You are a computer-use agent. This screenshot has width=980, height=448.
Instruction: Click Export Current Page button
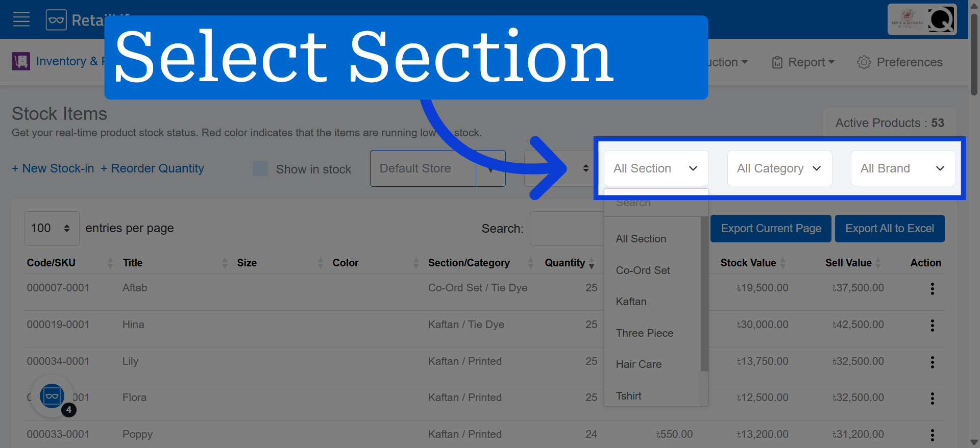point(771,229)
